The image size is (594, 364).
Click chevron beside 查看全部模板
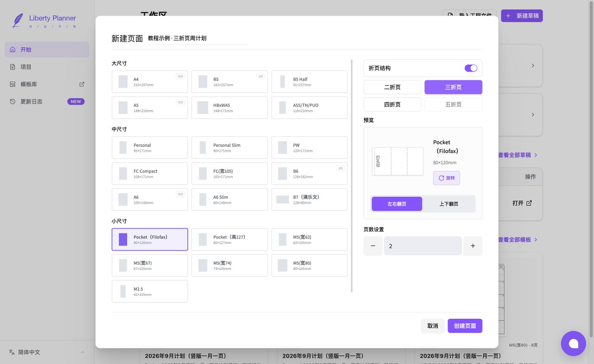(x=536, y=240)
